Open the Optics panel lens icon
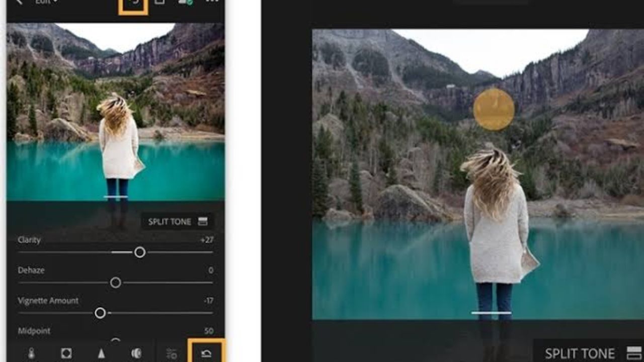 tap(136, 353)
